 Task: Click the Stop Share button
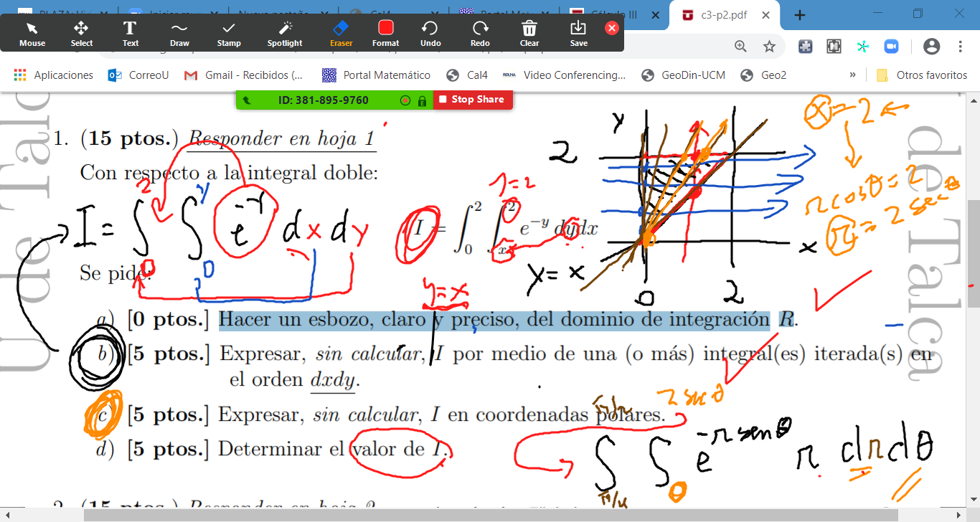[x=472, y=100]
